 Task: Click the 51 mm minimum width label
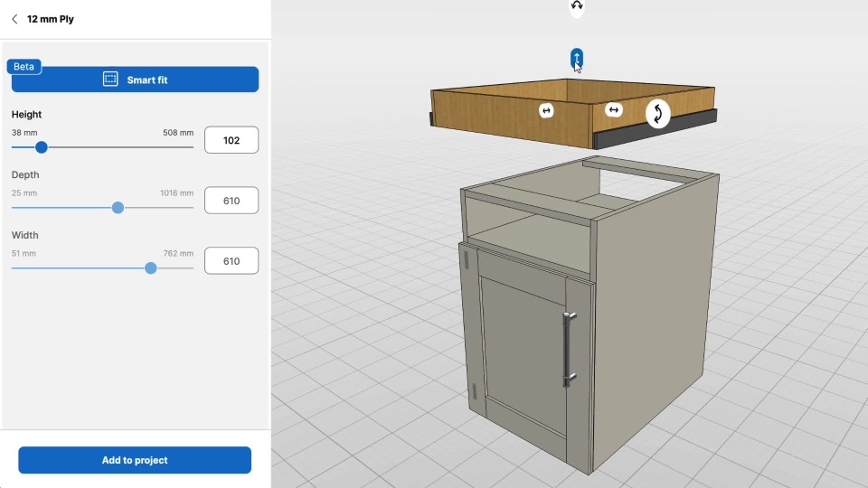(24, 253)
